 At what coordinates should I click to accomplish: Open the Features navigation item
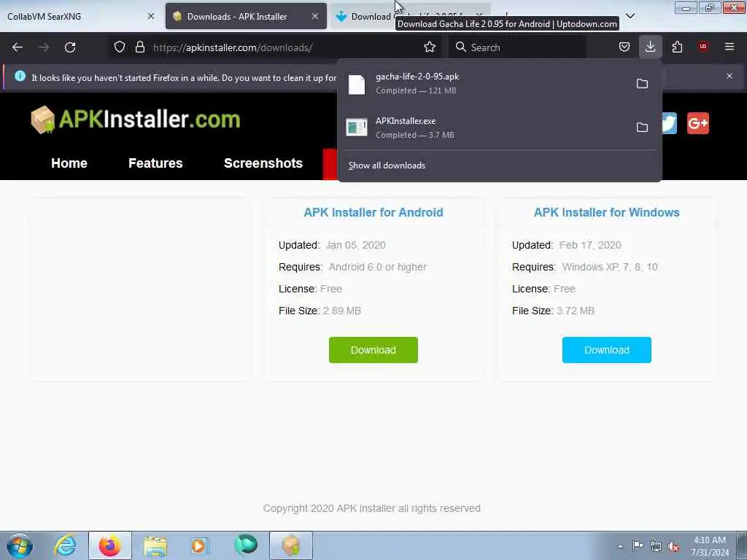tap(155, 163)
